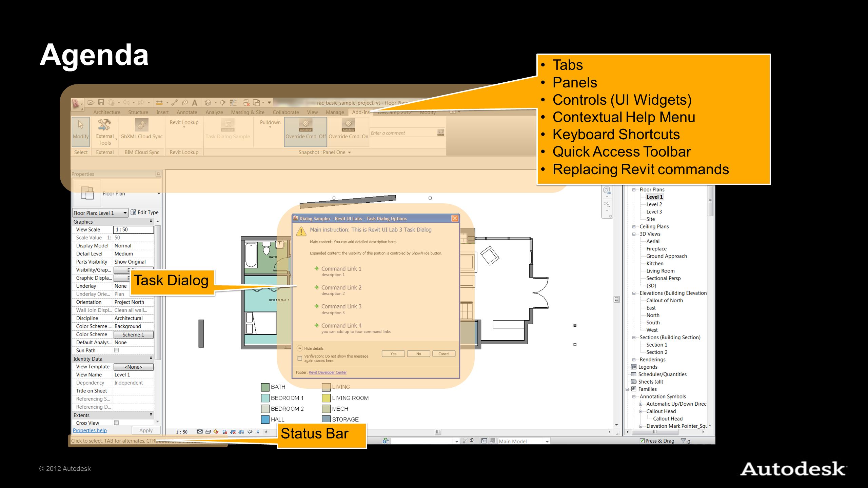Image resolution: width=868 pixels, height=488 pixels.
Task: Click the Detail Level icon in view control bar
Action: click(200, 432)
